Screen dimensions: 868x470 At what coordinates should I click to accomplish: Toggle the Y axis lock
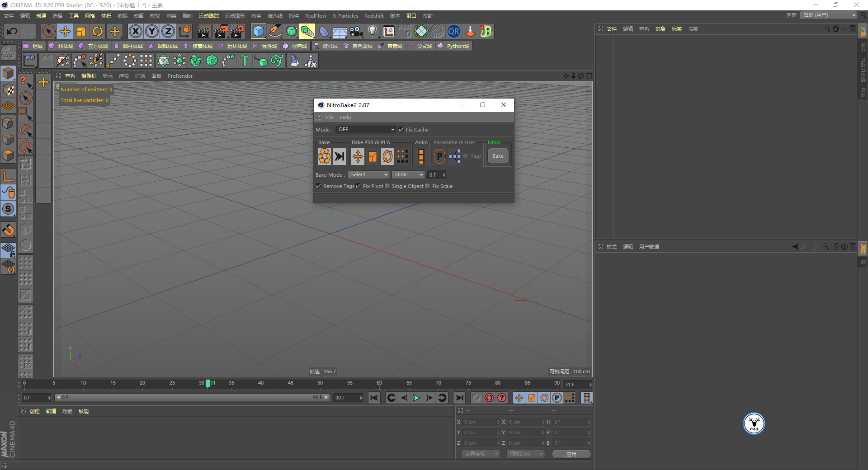click(x=152, y=31)
